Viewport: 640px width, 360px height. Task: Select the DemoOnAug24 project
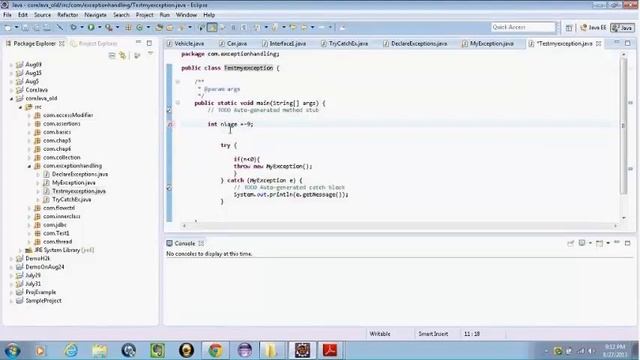coord(44,267)
